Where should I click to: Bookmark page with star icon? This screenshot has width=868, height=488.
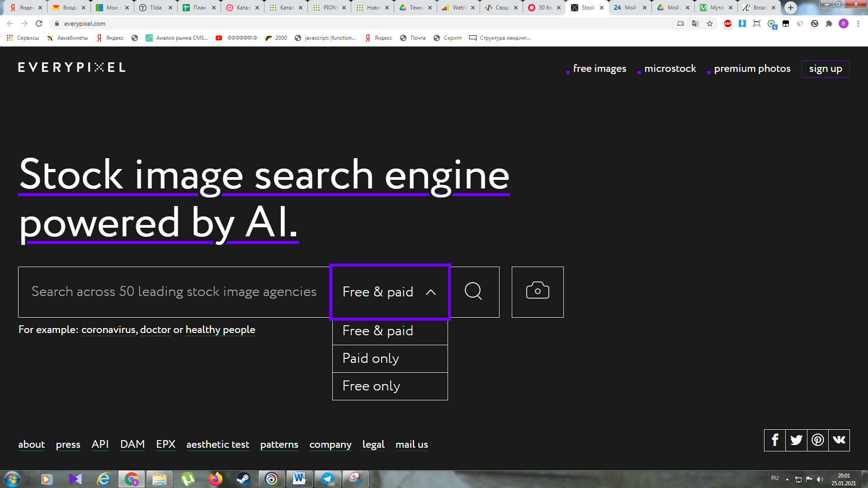tap(710, 23)
